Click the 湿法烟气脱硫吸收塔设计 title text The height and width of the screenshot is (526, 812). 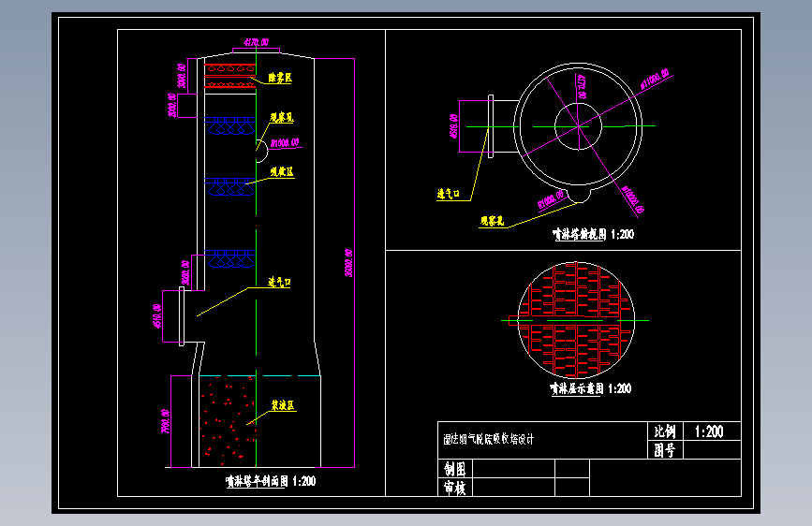tap(488, 440)
